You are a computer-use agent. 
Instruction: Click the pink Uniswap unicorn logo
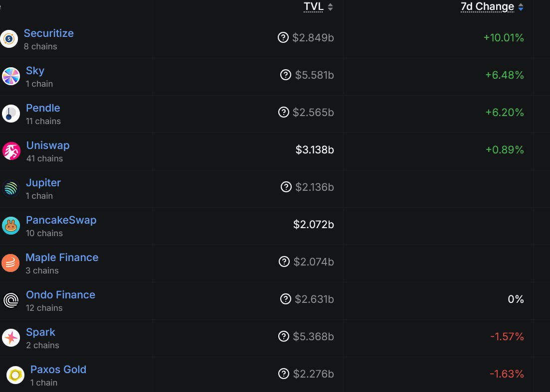pos(11,151)
